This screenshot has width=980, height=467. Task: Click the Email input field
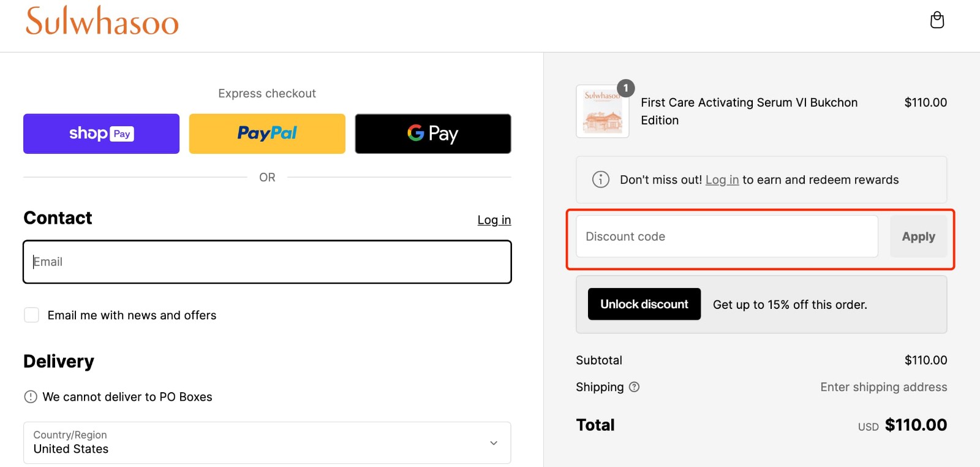[266, 262]
